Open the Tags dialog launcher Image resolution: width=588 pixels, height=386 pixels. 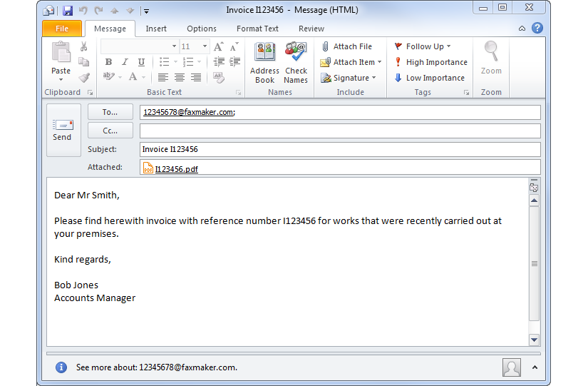coord(466,92)
